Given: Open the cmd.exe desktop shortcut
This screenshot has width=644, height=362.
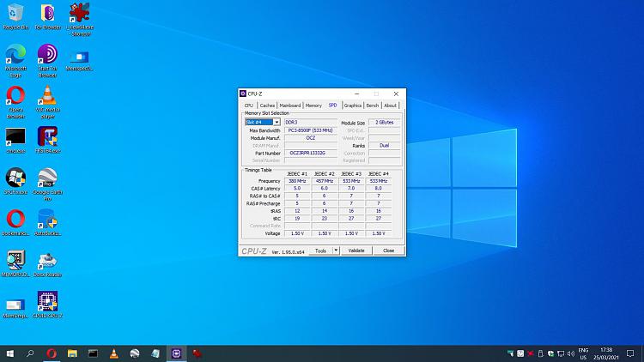Looking at the screenshot, I should point(15,140).
